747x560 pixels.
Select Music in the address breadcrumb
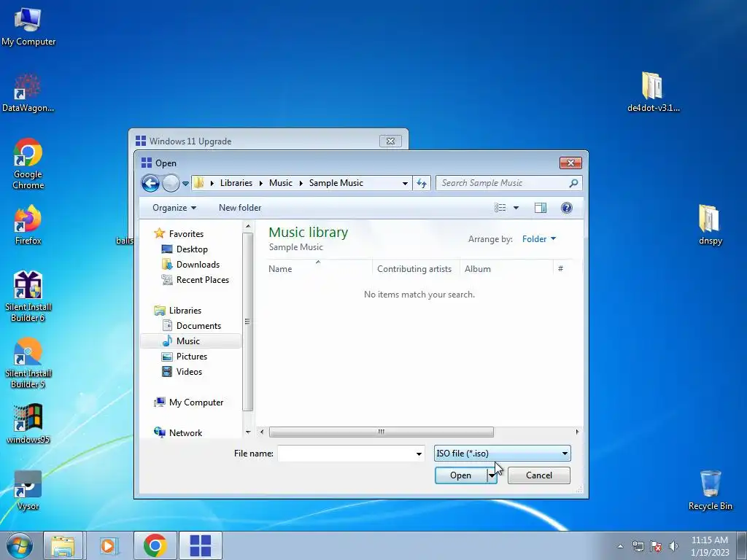click(x=281, y=183)
